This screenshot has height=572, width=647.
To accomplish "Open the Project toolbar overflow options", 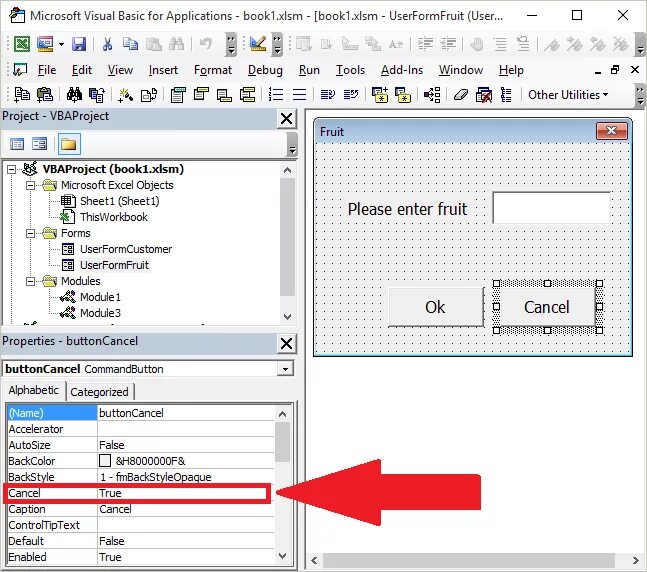I will point(292,144).
